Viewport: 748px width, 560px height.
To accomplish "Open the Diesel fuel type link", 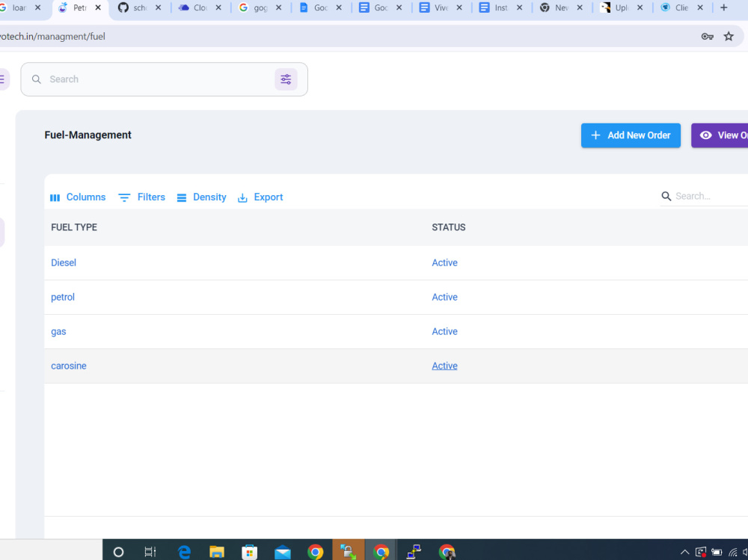I will (64, 263).
